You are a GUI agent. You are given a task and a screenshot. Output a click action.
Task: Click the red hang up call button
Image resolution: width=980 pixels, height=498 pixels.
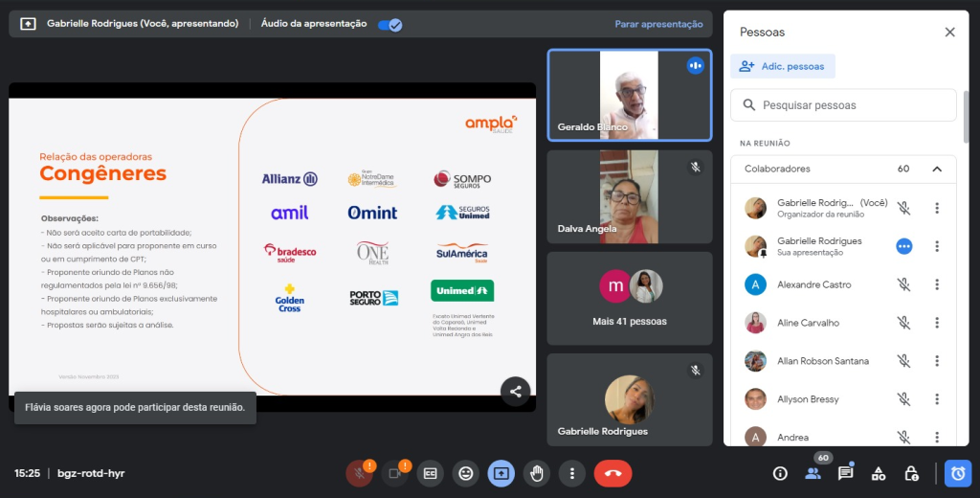coord(612,473)
